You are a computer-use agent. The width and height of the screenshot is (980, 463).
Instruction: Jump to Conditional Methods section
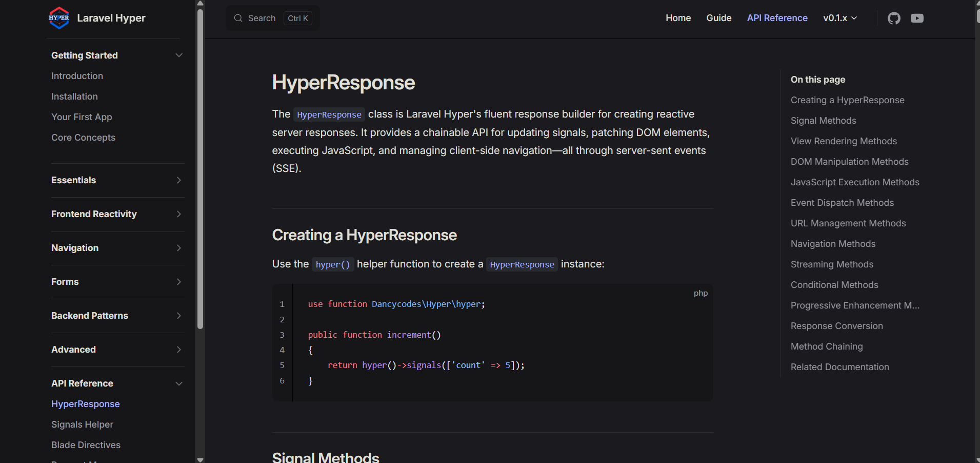click(834, 285)
